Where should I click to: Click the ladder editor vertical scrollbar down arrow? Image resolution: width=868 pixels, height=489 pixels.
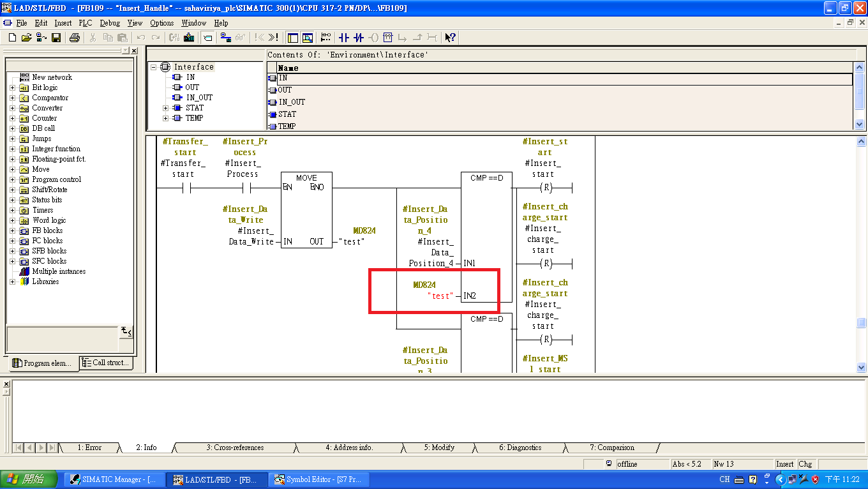(860, 368)
